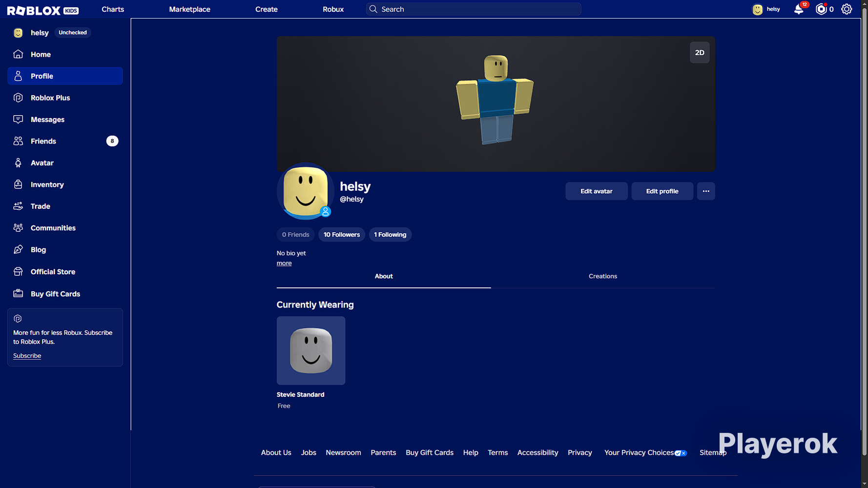
Task: Open the Jobs footer link
Action: [x=309, y=453]
